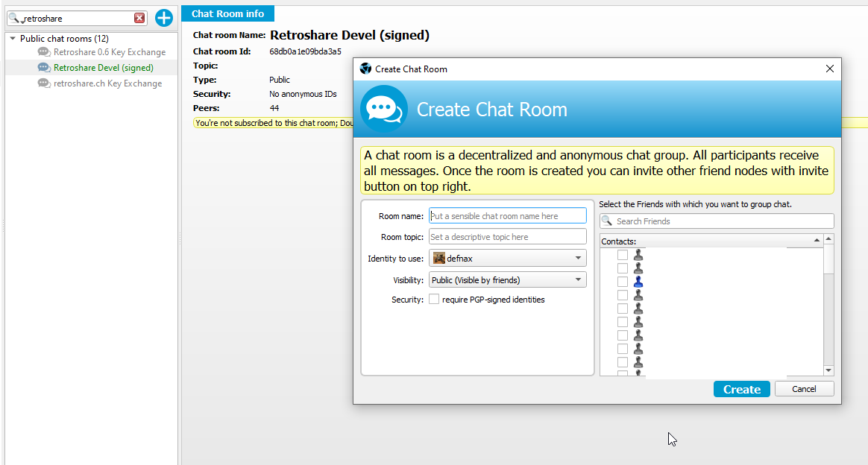Select the Chat Room info tab
The width and height of the screenshot is (868, 465).
(x=227, y=13)
